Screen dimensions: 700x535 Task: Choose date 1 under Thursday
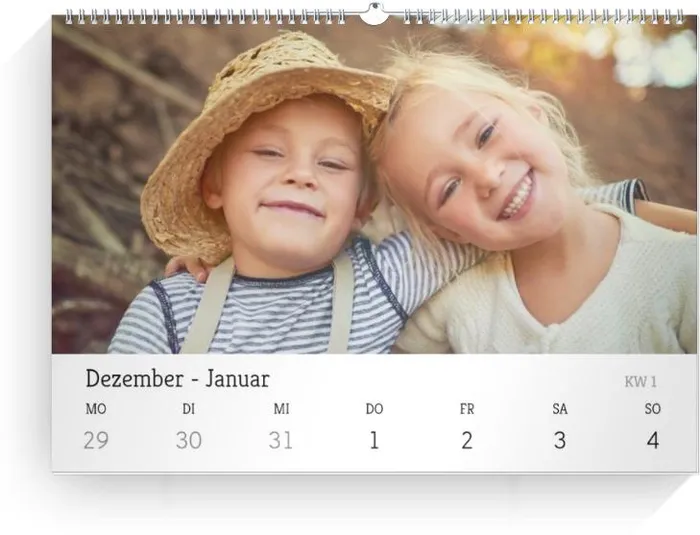374,440
